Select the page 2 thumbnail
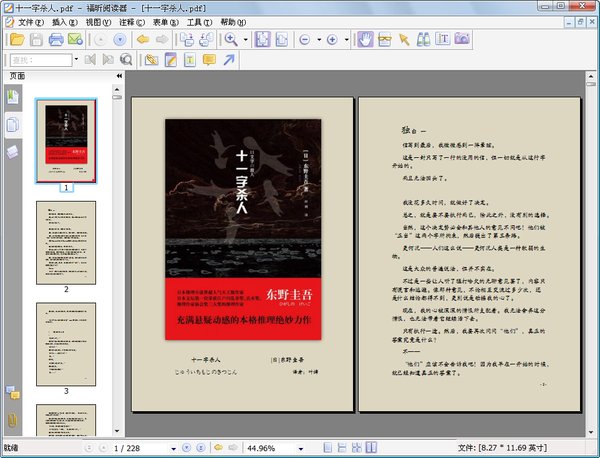 click(x=66, y=242)
